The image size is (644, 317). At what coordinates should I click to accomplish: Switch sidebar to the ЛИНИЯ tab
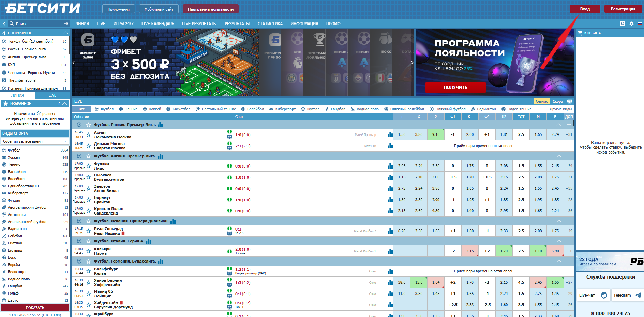click(17, 95)
